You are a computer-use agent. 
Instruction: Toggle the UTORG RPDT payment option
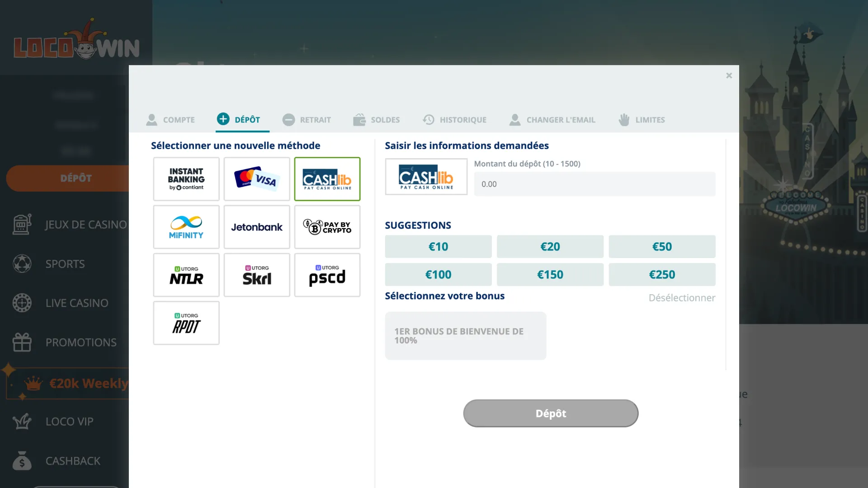[186, 323]
